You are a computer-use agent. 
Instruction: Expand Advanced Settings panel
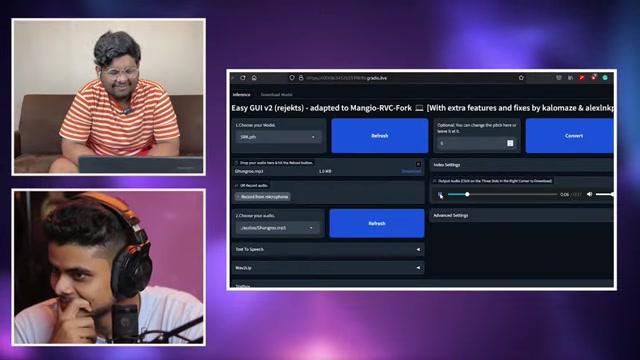[522, 216]
